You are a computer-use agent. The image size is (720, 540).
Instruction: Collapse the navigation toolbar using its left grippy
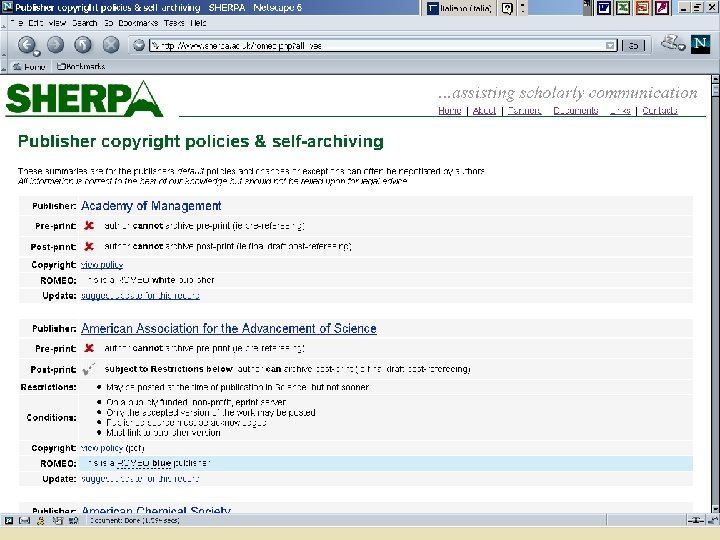(3, 45)
